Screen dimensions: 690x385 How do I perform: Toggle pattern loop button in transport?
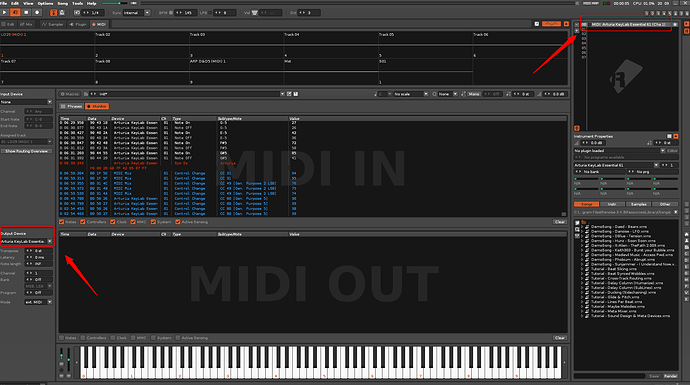pyautogui.click(x=16, y=13)
